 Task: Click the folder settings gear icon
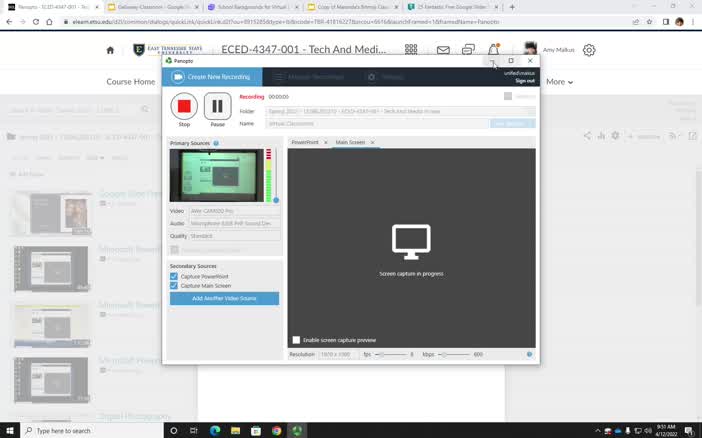[x=616, y=136]
